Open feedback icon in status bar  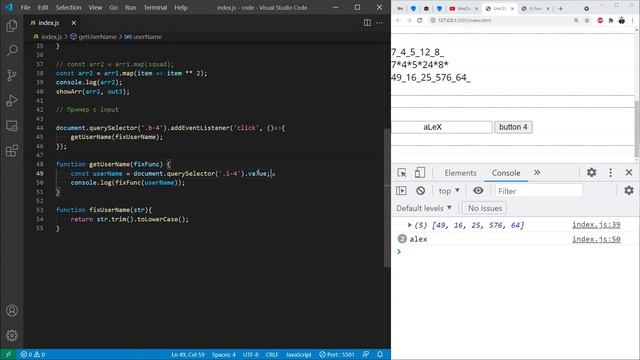366,354
